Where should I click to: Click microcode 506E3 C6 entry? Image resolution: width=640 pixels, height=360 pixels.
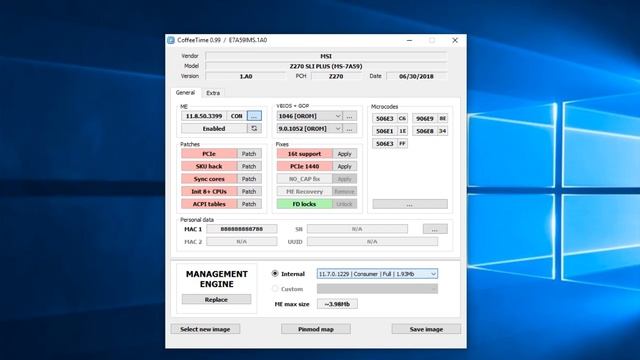(x=390, y=118)
